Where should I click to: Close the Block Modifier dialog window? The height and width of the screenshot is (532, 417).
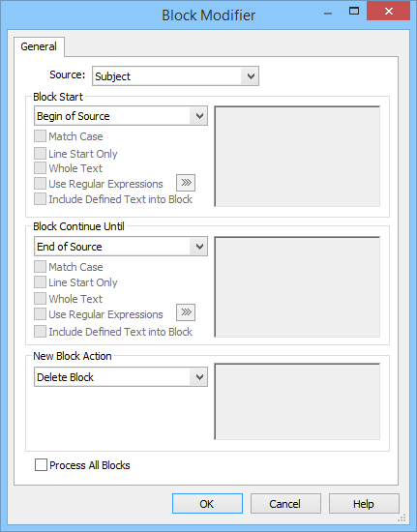coord(388,12)
